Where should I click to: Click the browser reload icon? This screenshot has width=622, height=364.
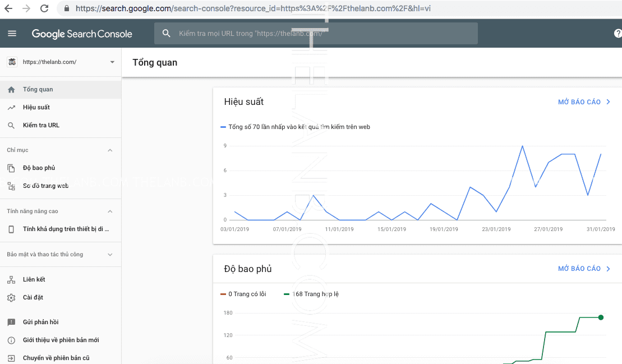[44, 8]
